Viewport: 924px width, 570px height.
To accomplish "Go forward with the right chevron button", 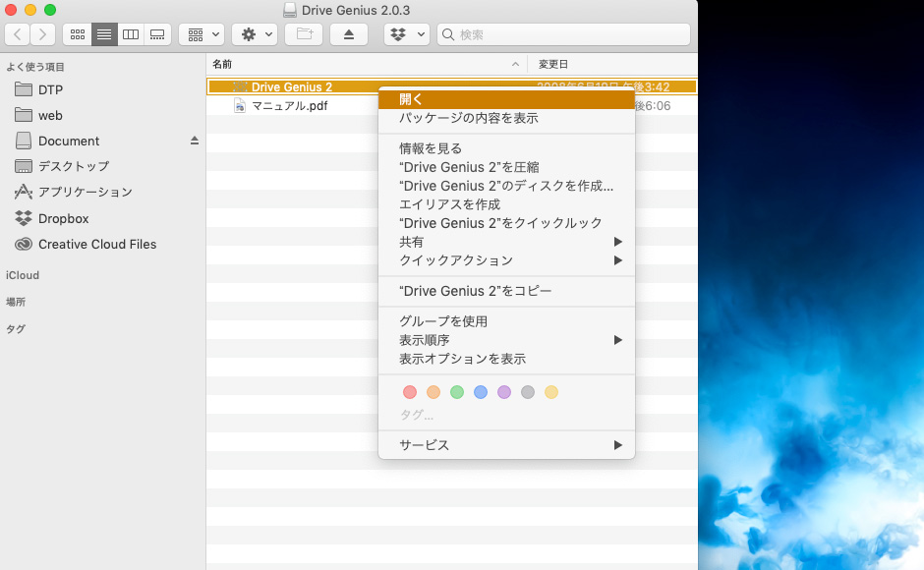I will (42, 34).
